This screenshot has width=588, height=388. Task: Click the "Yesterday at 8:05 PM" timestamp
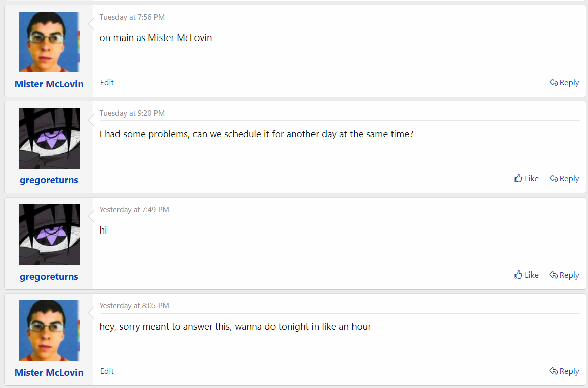134,306
